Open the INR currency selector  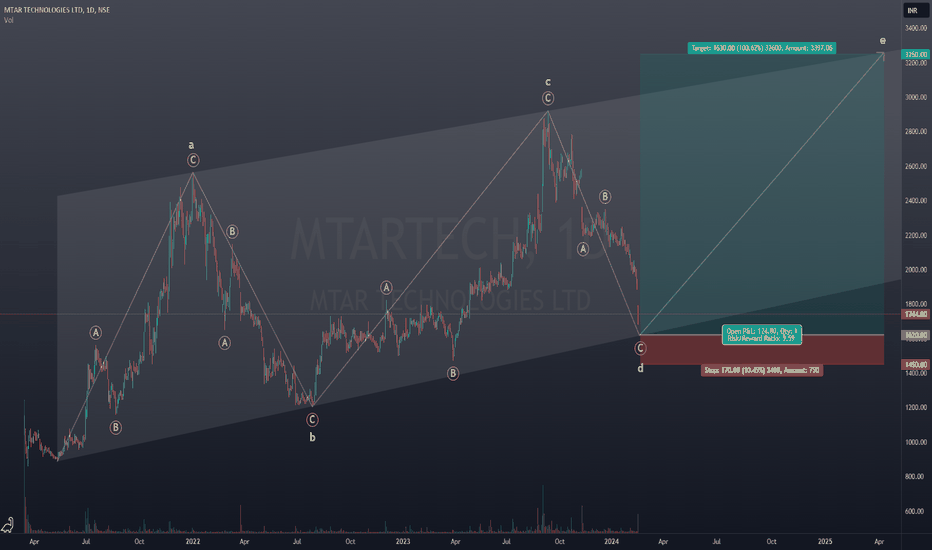pyautogui.click(x=916, y=10)
